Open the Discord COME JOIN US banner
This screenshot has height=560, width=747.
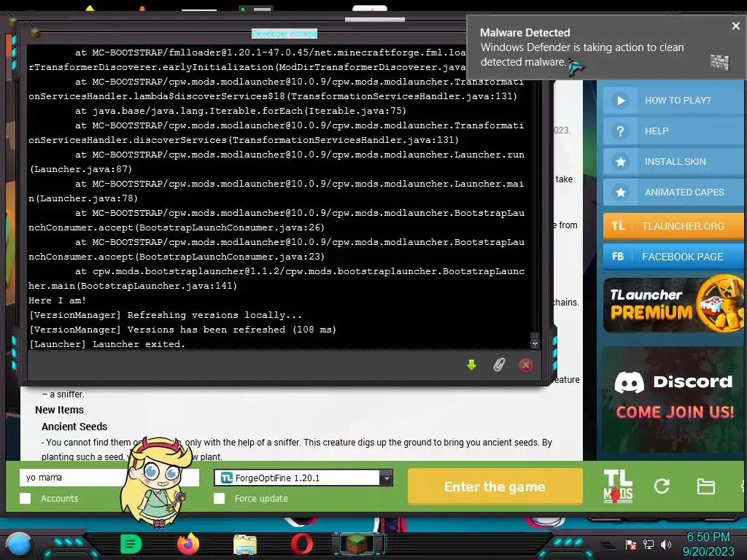(673, 400)
